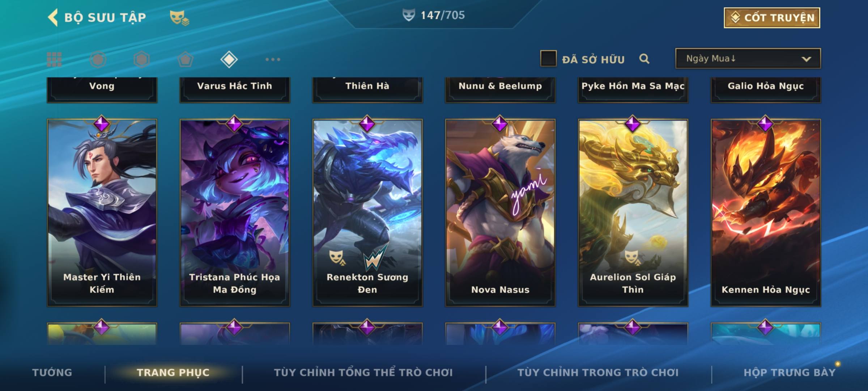Go back using the Bộ Sưu Tập arrow
The height and width of the screenshot is (391, 868).
pos(53,17)
